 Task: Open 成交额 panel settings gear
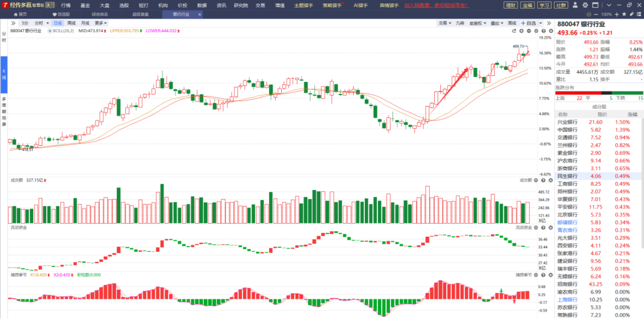pyautogui.click(x=536, y=180)
